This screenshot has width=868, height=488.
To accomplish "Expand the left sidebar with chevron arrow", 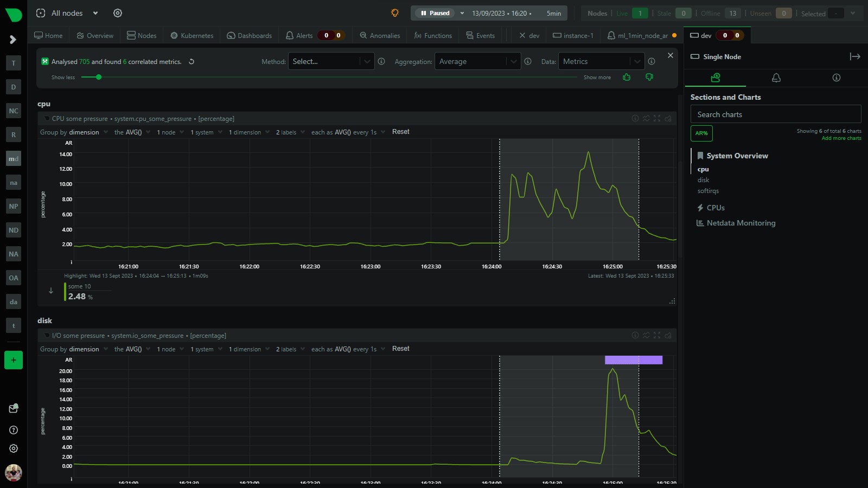I will pyautogui.click(x=13, y=40).
